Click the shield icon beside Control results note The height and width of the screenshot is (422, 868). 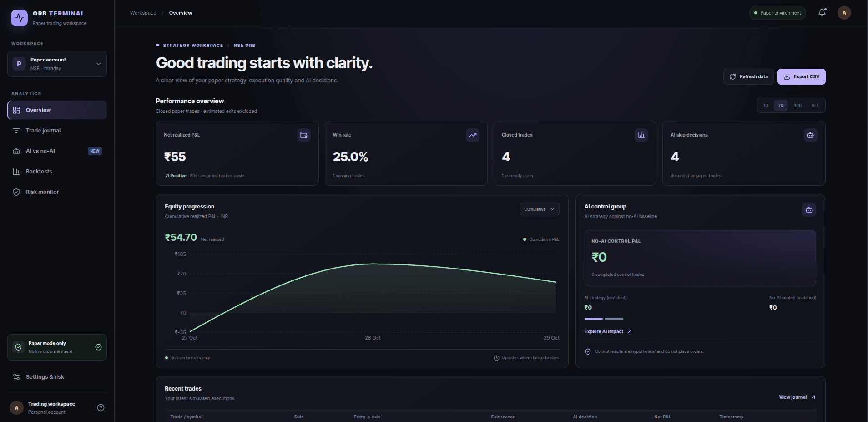[x=588, y=351]
